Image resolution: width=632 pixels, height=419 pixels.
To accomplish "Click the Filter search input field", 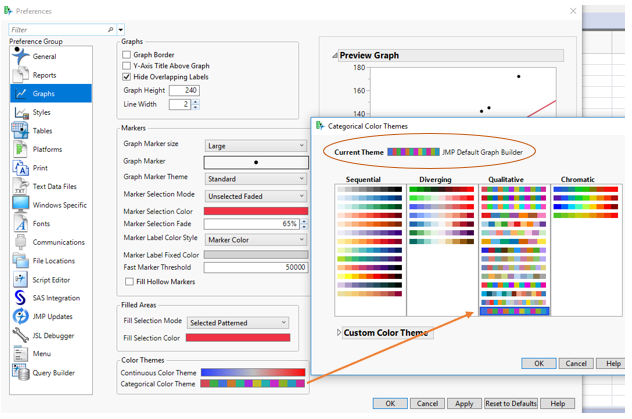I will pos(58,29).
